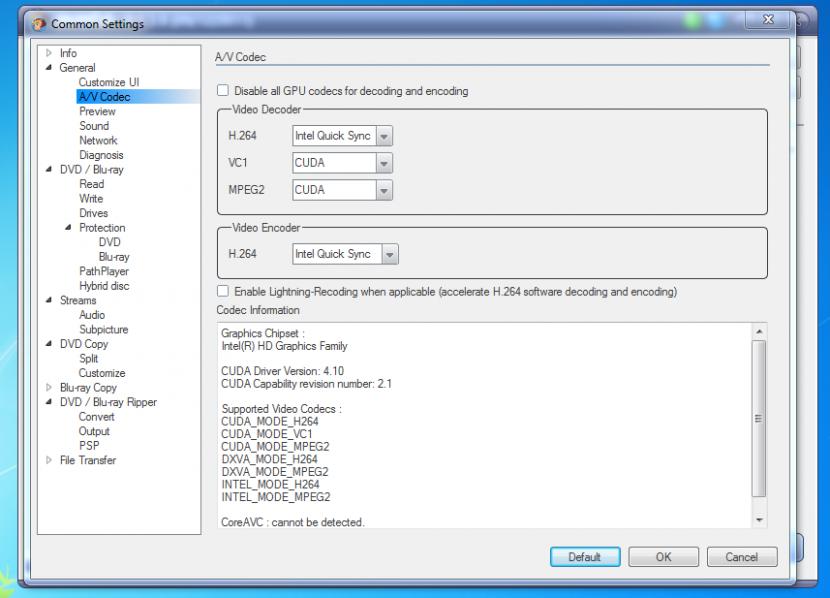Select Drives in the settings tree
Image resolution: width=830 pixels, height=598 pixels.
[94, 213]
